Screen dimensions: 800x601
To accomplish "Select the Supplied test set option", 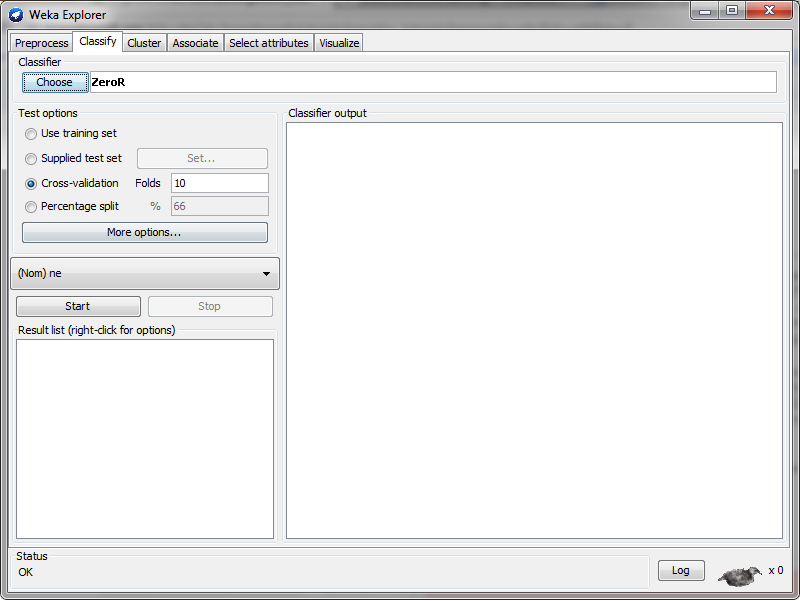I will [x=32, y=159].
